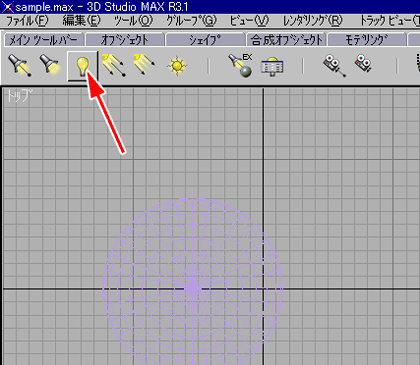Select the Target Spot light tool
This screenshot has width=420, height=365.
pos(19,65)
